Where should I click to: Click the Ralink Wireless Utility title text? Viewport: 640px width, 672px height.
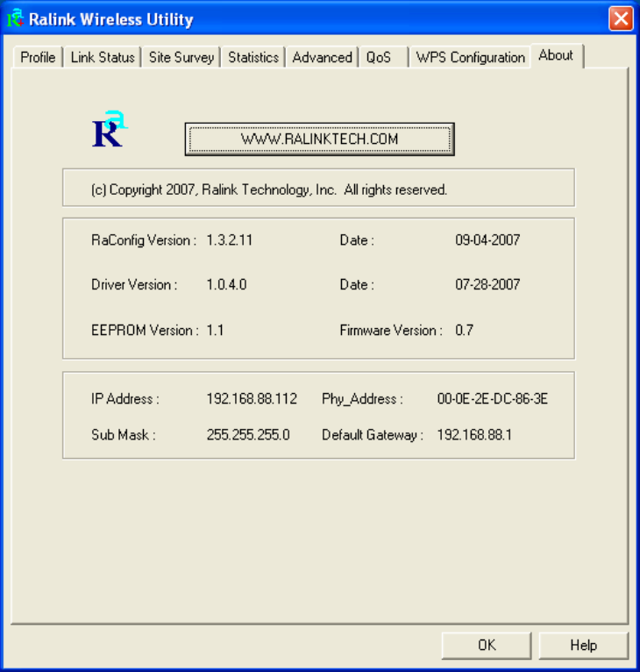(x=111, y=19)
